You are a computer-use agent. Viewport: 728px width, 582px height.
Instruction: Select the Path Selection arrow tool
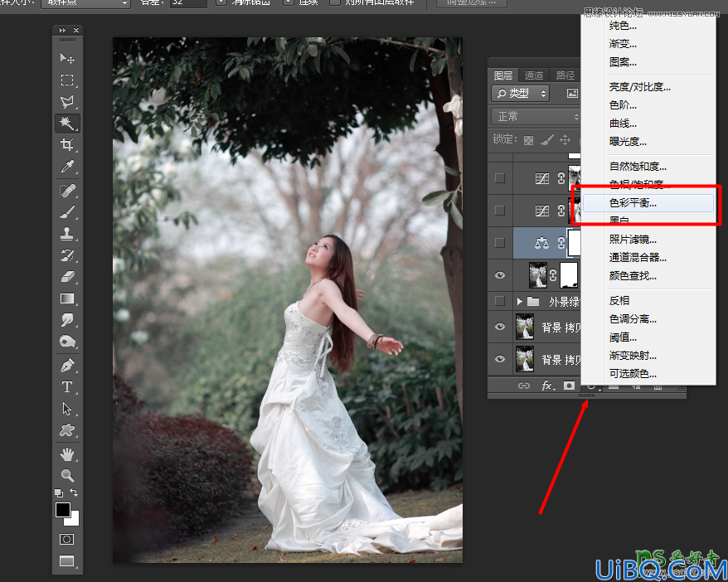67,409
